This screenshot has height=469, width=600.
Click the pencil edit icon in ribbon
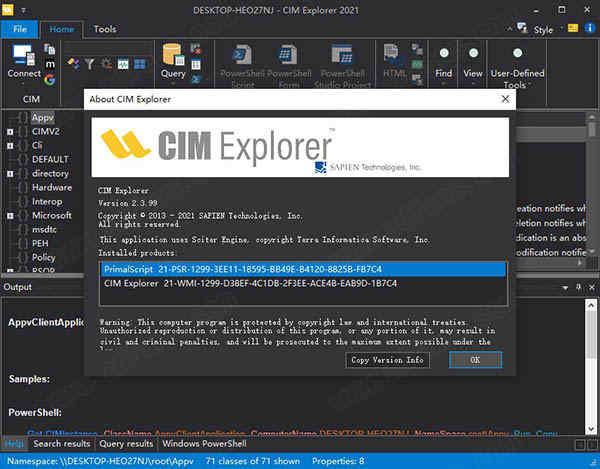pos(73,64)
